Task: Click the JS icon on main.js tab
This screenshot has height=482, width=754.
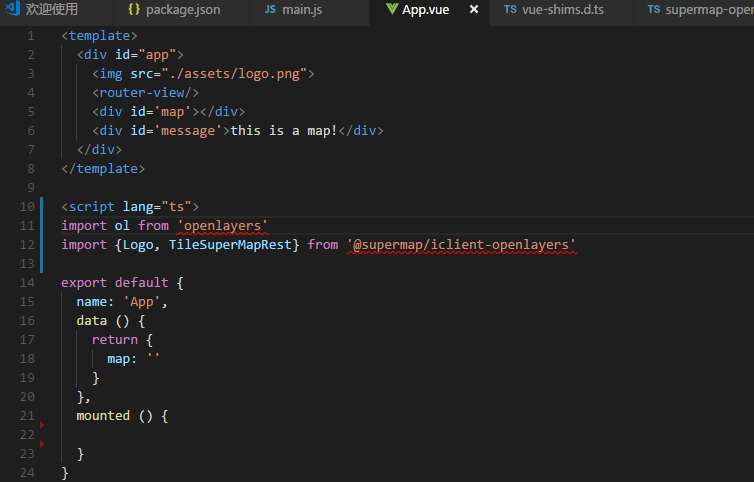Action: 270,9
